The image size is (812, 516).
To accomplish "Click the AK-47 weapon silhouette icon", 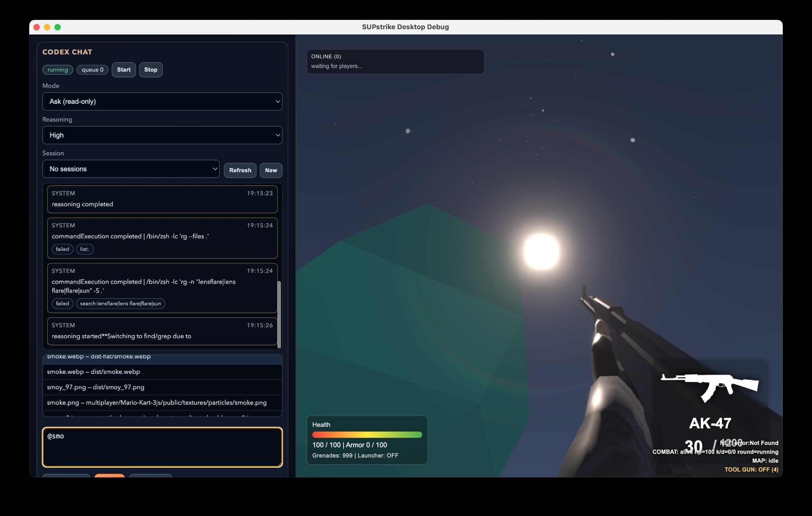I will click(709, 386).
